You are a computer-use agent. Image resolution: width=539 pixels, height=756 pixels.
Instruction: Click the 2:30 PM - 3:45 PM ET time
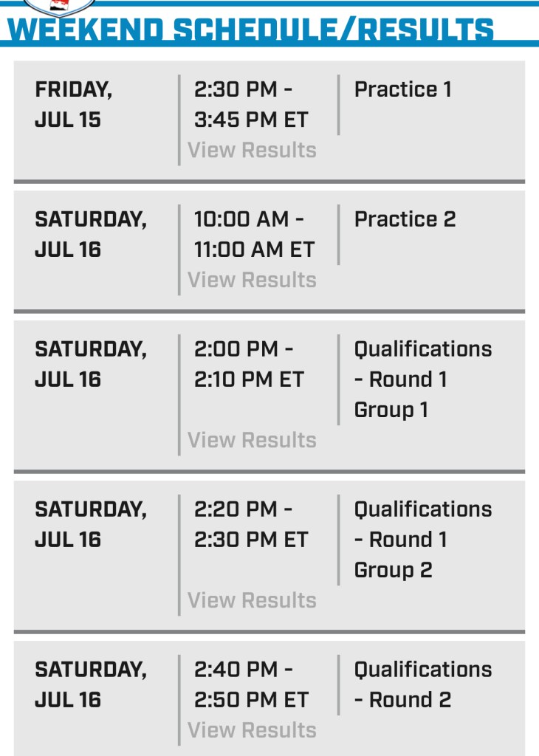pyautogui.click(x=250, y=105)
